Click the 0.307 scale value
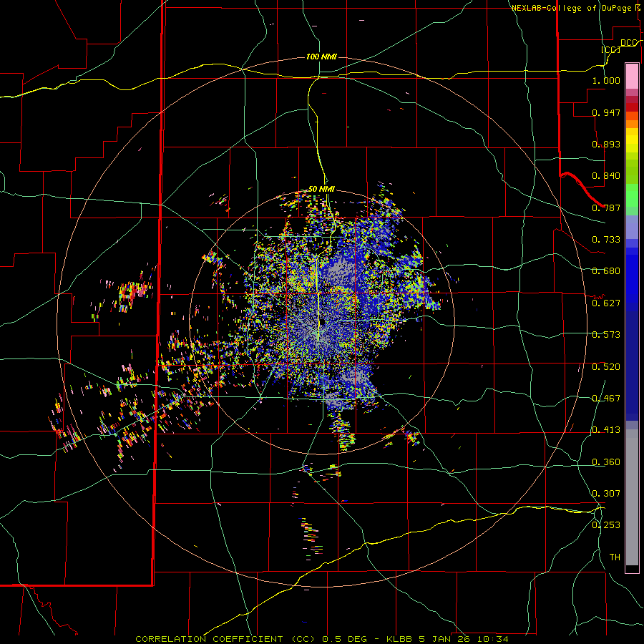 [606, 494]
